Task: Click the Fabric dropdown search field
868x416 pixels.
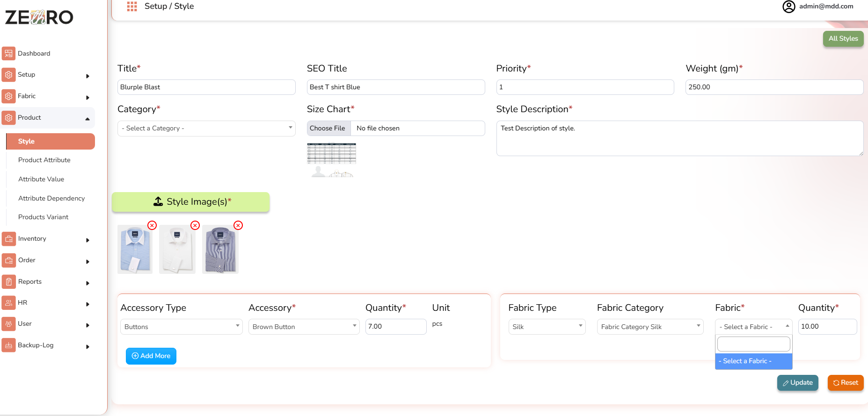Action: pos(753,344)
